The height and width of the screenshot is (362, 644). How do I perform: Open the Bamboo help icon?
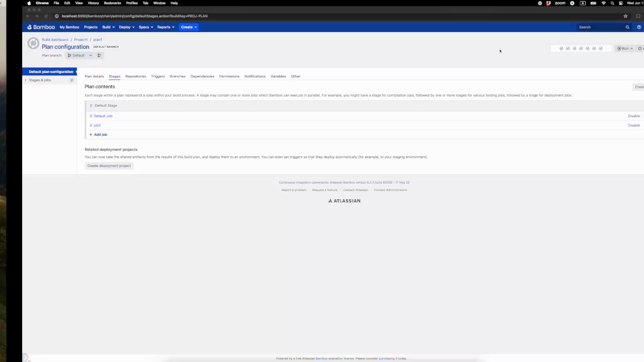(639, 27)
